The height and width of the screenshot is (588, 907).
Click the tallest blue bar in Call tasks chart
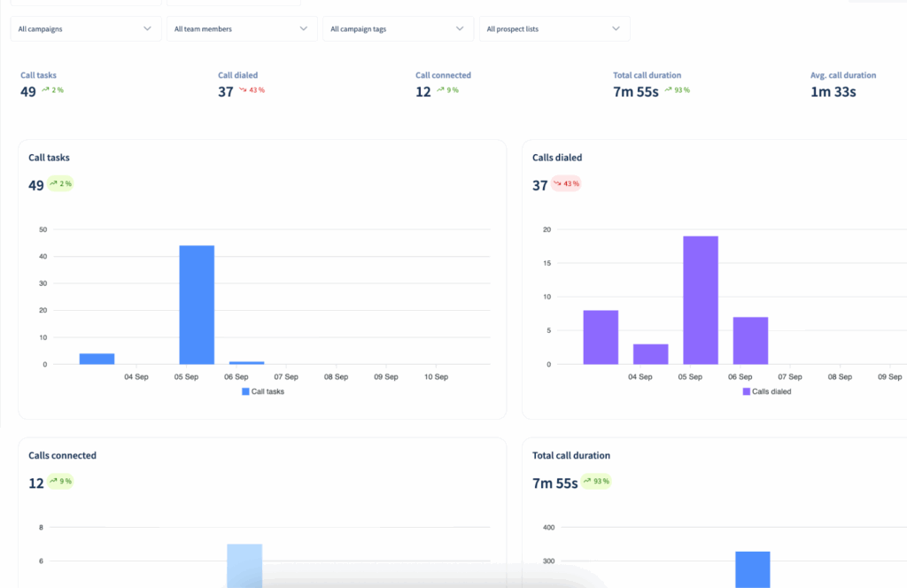click(197, 305)
